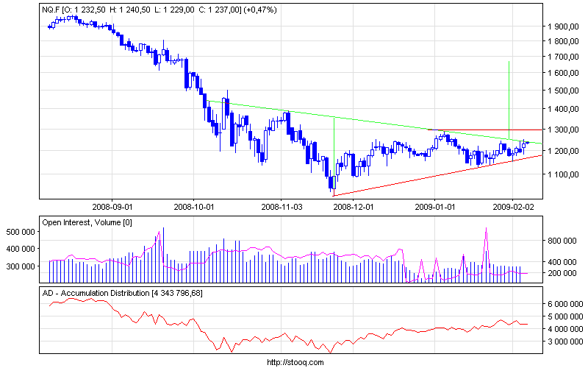Screen dimensions: 588x368
Task: Click the Open Interest, Volume panel title
Action: click(x=87, y=223)
